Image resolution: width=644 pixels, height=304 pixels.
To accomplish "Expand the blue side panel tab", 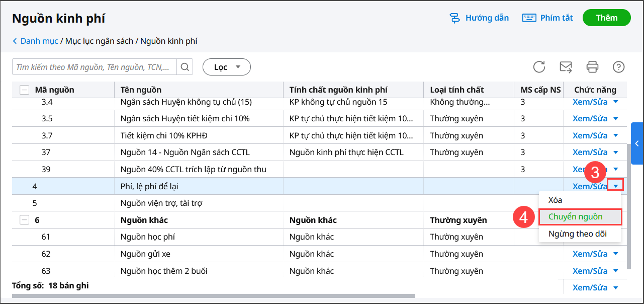I will pyautogui.click(x=637, y=143).
